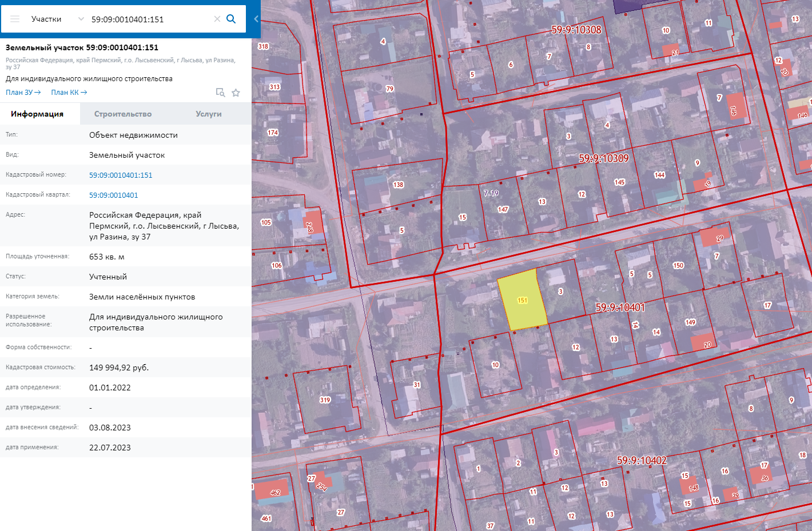This screenshot has height=531, width=812.
Task: Click quarter label 59:9:10402 on map
Action: [642, 460]
